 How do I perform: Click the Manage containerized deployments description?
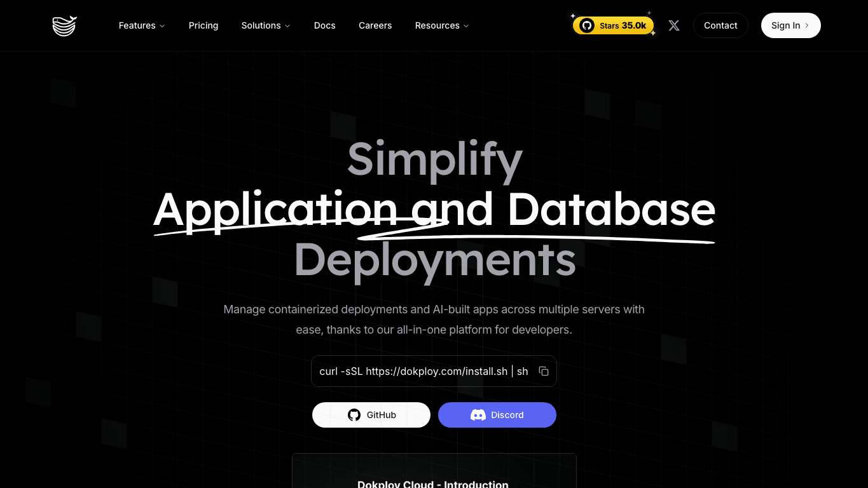434,320
